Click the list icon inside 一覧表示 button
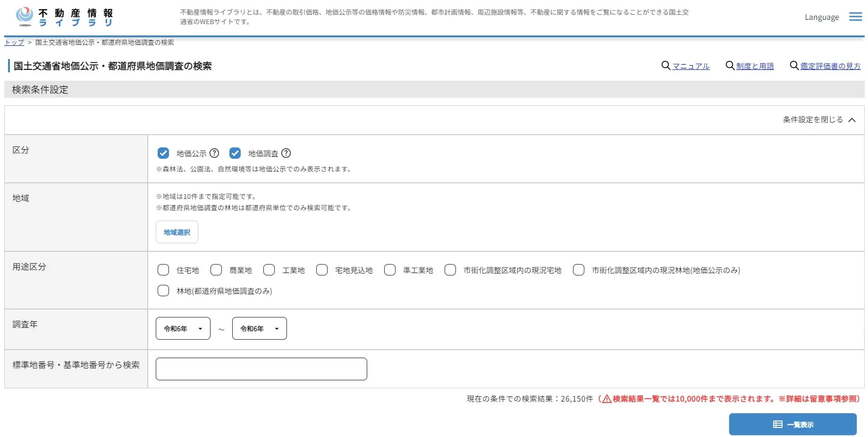The width and height of the screenshot is (868, 437). point(777,424)
